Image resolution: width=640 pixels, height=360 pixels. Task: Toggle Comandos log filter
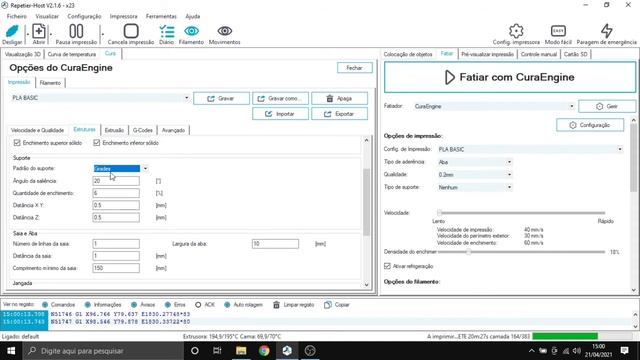click(45, 305)
